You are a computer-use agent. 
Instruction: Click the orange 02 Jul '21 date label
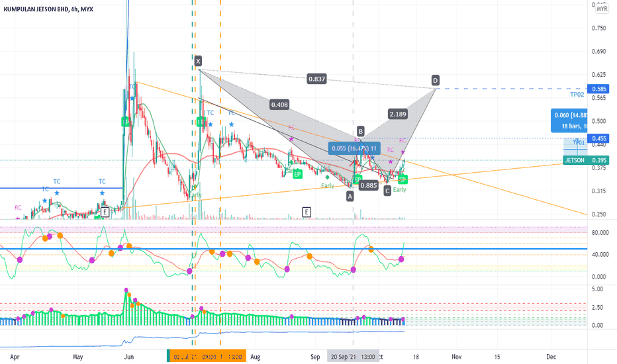207,357
